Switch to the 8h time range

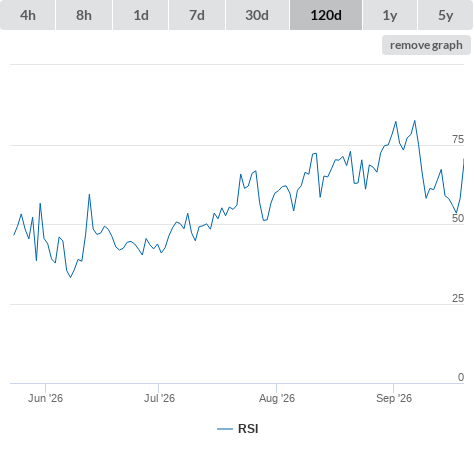[84, 15]
